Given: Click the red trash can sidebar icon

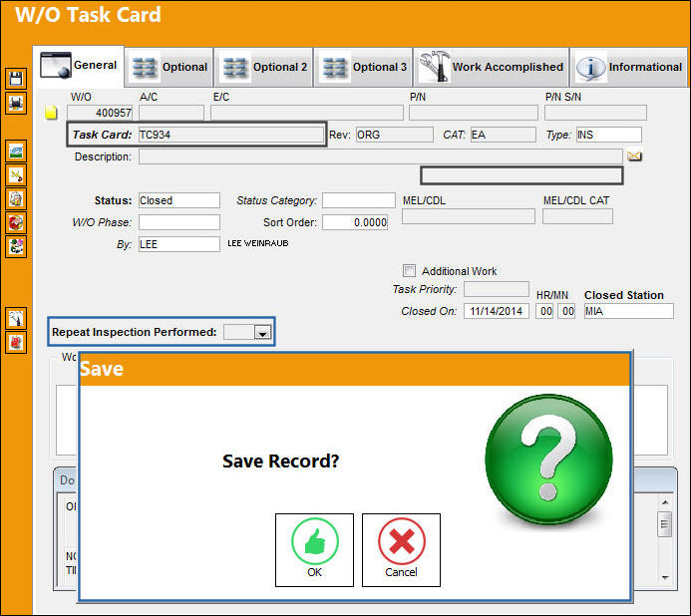Looking at the screenshot, I should coord(16,342).
